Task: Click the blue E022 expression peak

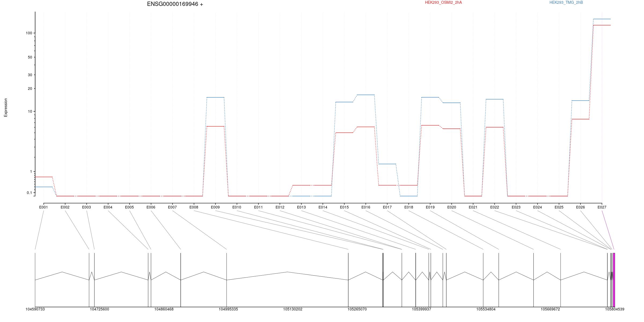Action: (x=495, y=99)
